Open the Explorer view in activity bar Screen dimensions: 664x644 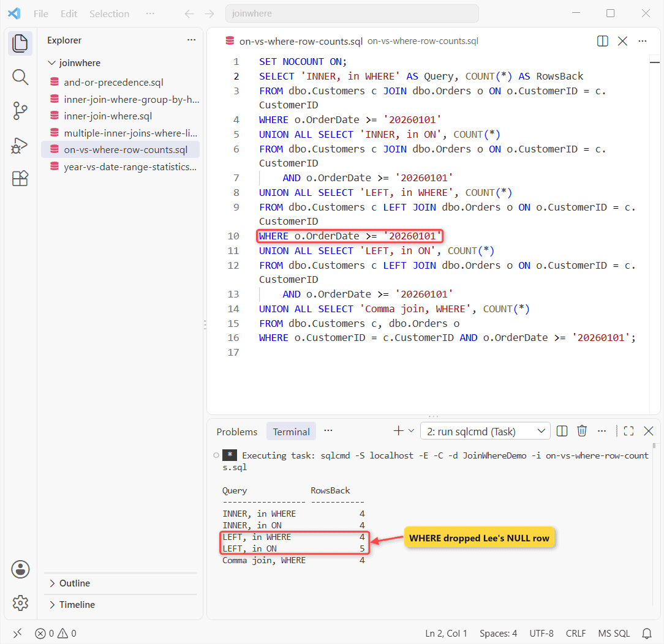[20, 43]
